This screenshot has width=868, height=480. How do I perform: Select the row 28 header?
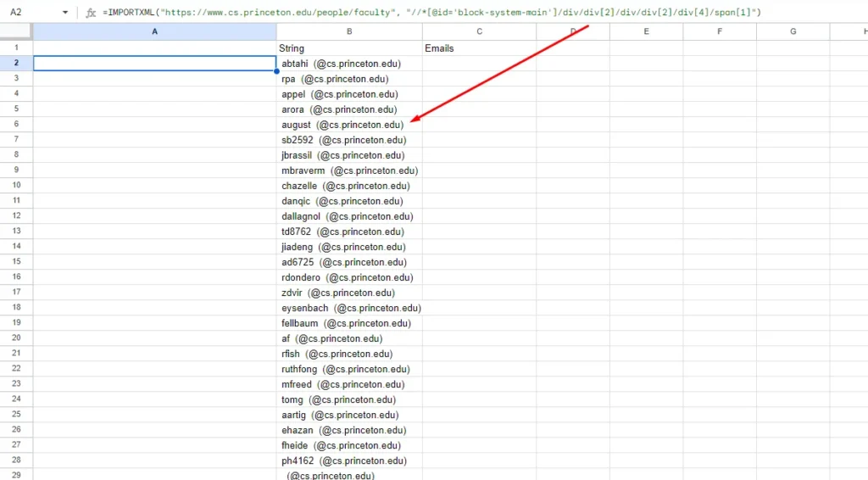tap(16, 460)
